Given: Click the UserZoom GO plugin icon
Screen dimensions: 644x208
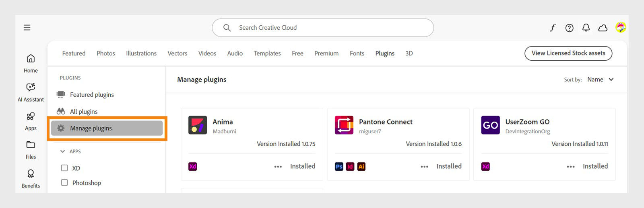Looking at the screenshot, I should coord(490,125).
